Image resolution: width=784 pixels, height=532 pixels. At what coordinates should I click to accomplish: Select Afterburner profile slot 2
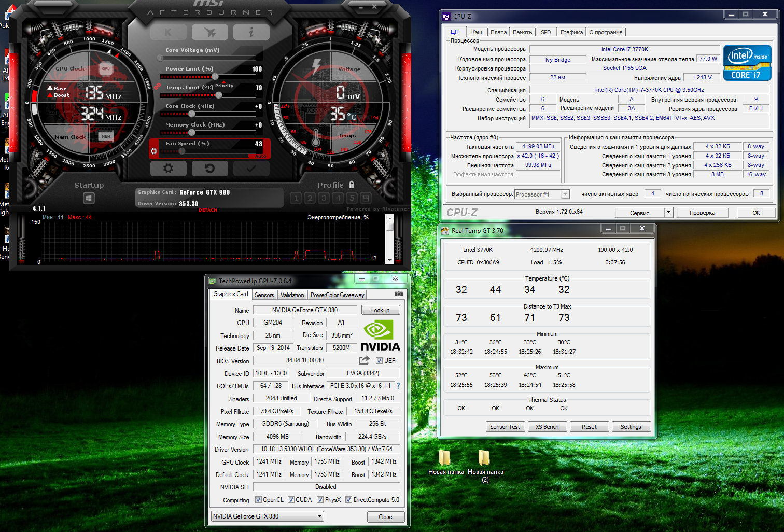pos(310,198)
